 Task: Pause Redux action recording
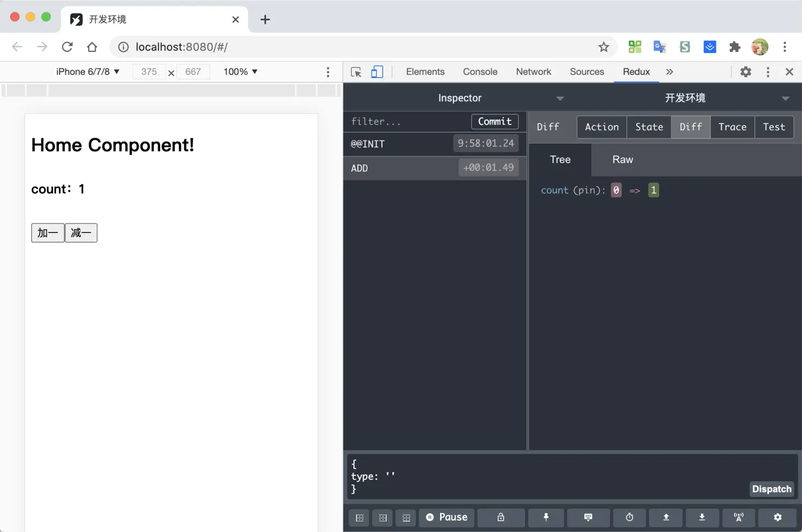[x=446, y=518]
